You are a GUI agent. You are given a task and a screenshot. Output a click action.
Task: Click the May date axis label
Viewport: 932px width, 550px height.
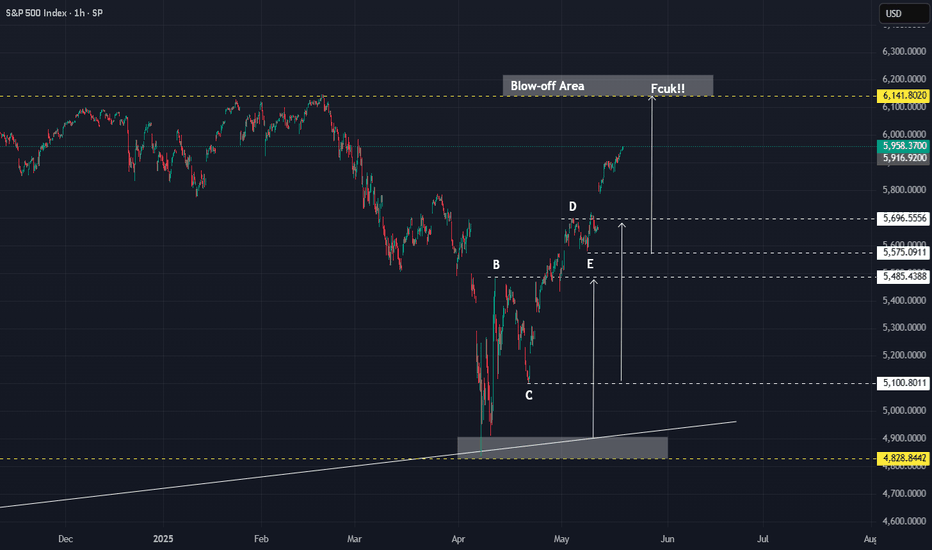point(561,539)
